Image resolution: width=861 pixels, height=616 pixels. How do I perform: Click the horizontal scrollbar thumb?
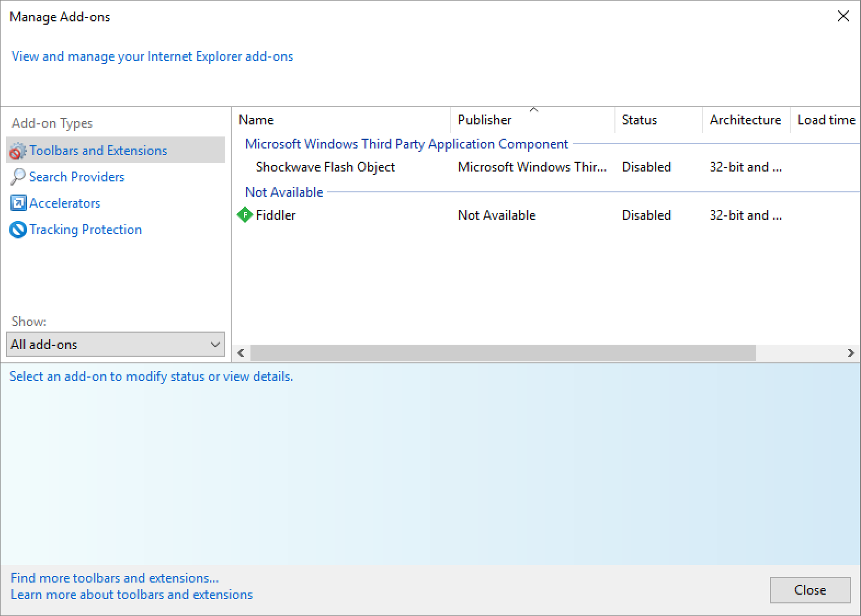point(503,353)
